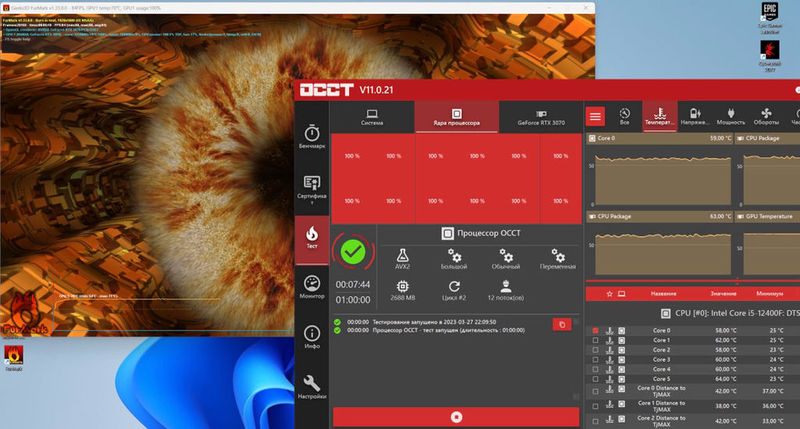Click the green checkmark test status indicator
Screen dimensions: 800x429
click(x=353, y=252)
